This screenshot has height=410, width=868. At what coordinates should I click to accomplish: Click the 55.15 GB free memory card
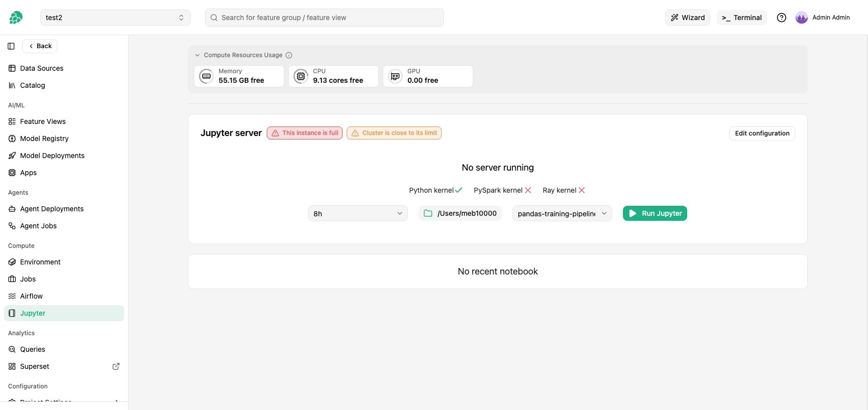(x=239, y=76)
